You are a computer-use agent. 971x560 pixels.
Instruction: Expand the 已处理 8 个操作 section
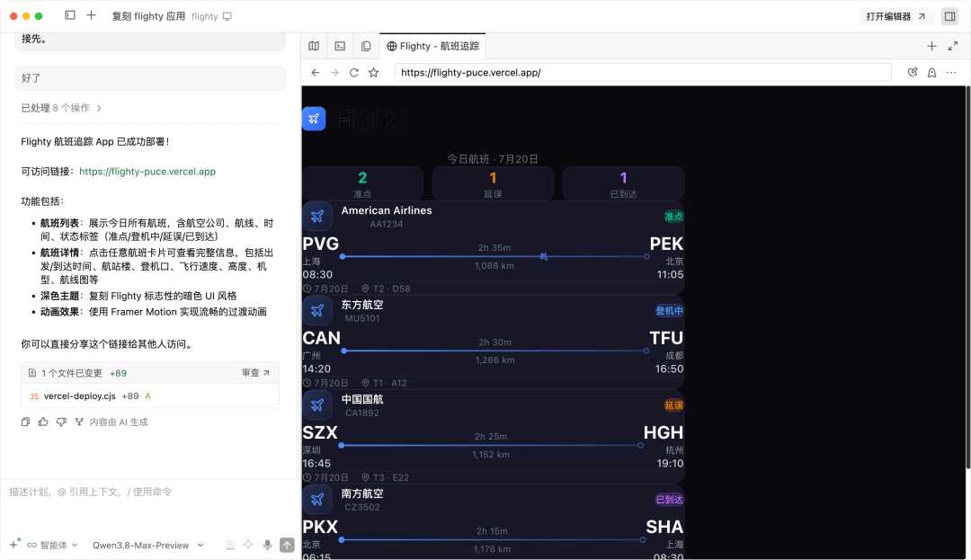click(x=61, y=108)
